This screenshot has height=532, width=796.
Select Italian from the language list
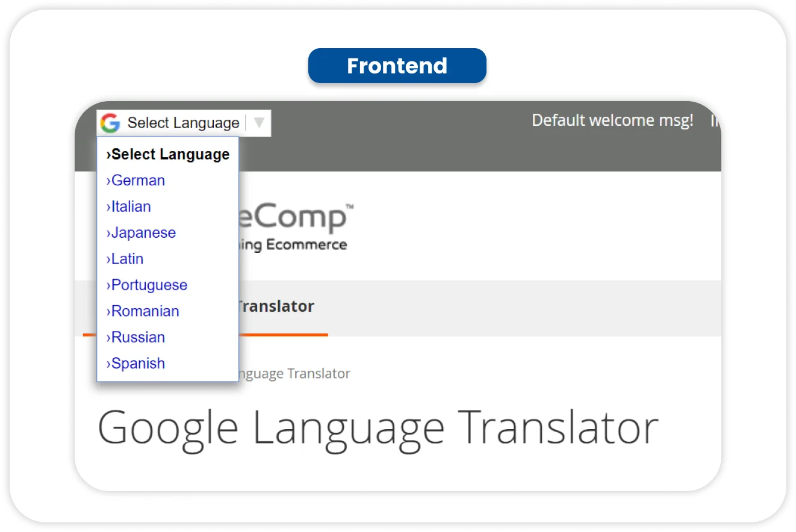[x=130, y=206]
